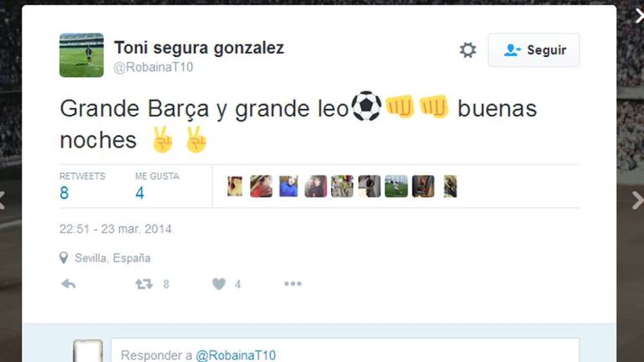Open Toni segura gonzalez profile picture
644x362 pixels.
point(81,55)
